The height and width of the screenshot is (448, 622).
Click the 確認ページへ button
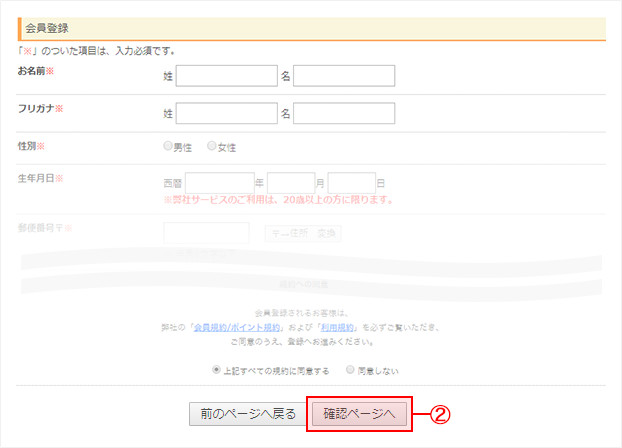(359, 414)
